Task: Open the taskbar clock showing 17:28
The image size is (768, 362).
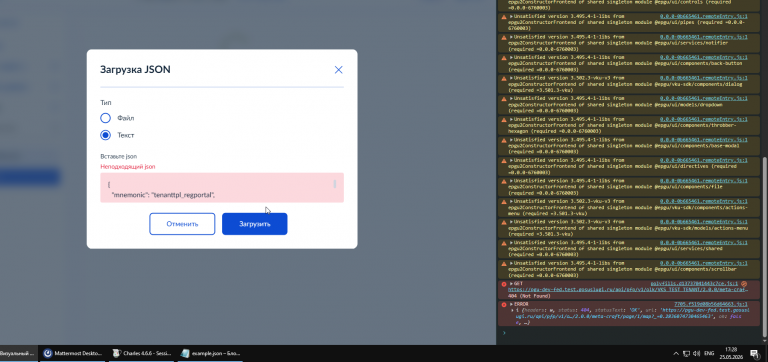Action: pyautogui.click(x=730, y=353)
